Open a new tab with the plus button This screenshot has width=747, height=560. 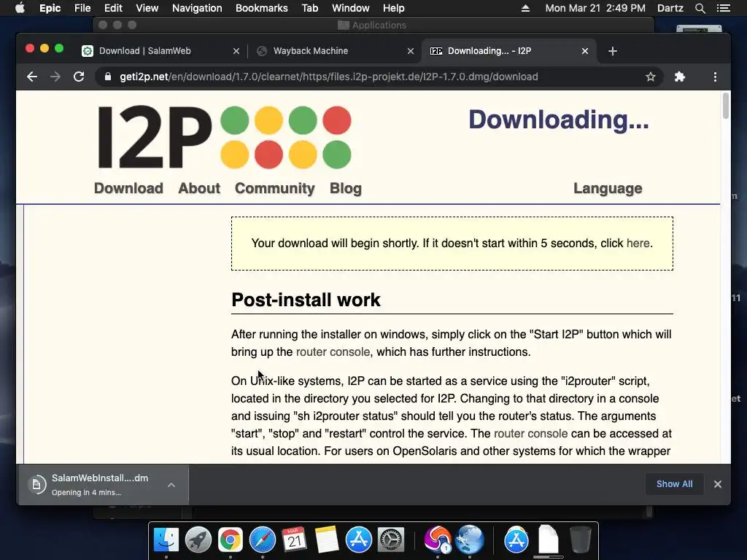[613, 51]
